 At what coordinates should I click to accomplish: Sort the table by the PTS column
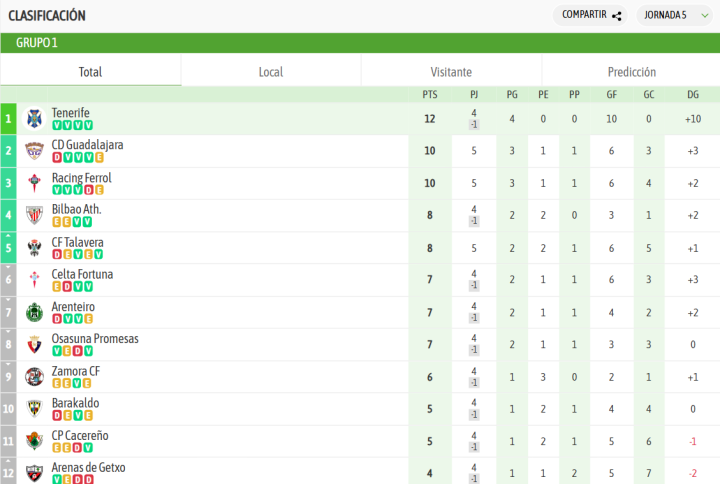tap(430, 95)
